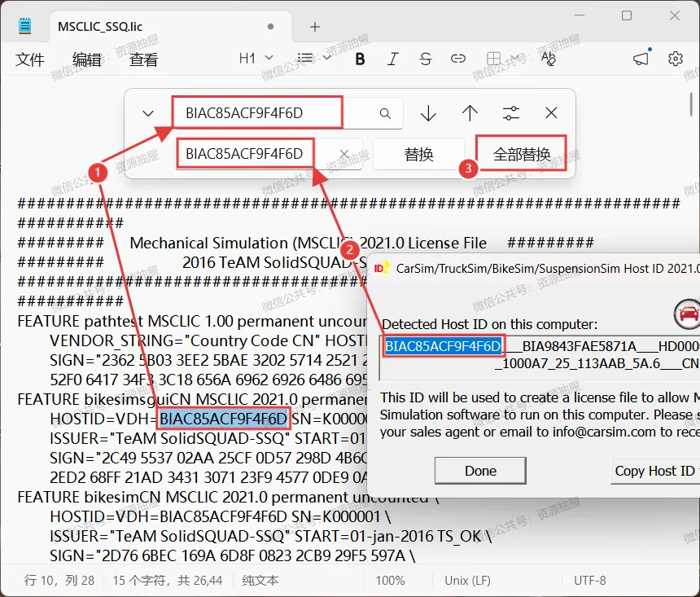Click the Host ID dialog title icon
Screen dimensions: 700x597
[381, 268]
